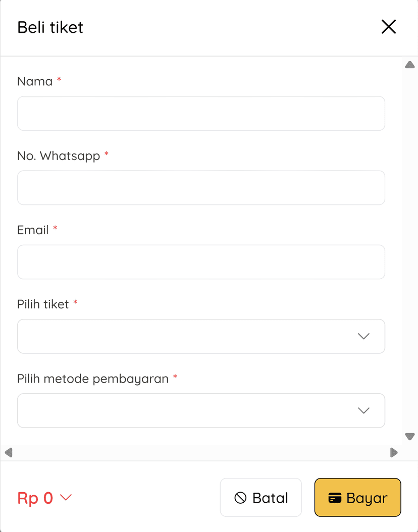Click inside the Nama input field

201,113
